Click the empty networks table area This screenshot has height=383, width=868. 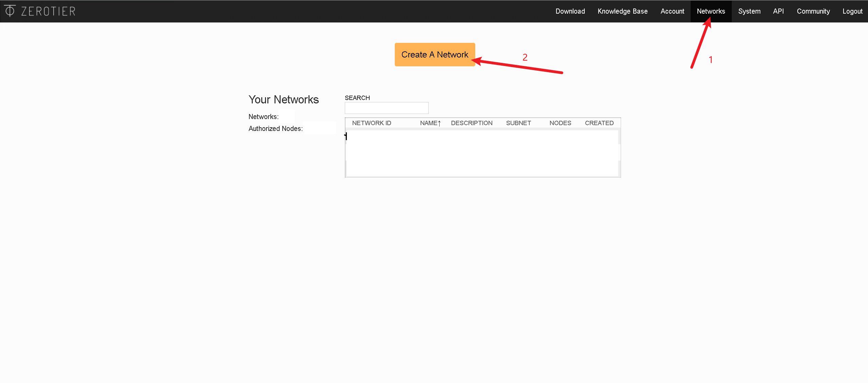[x=482, y=153]
